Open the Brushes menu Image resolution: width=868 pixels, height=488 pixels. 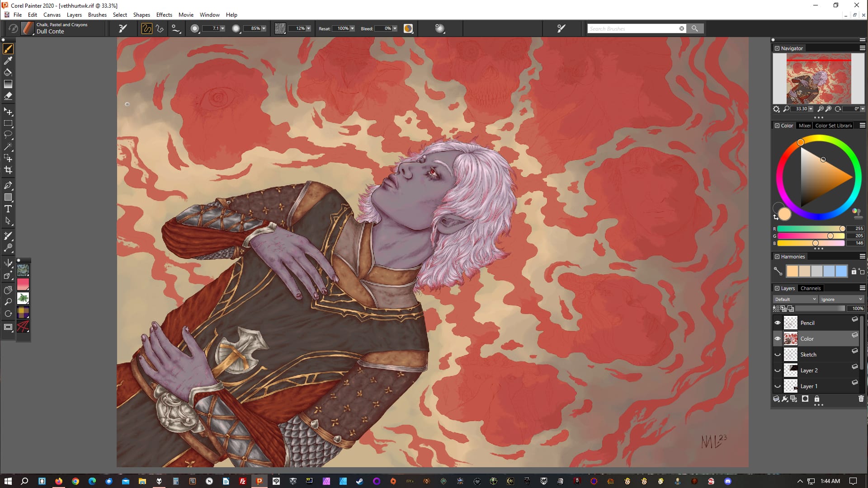click(x=97, y=14)
